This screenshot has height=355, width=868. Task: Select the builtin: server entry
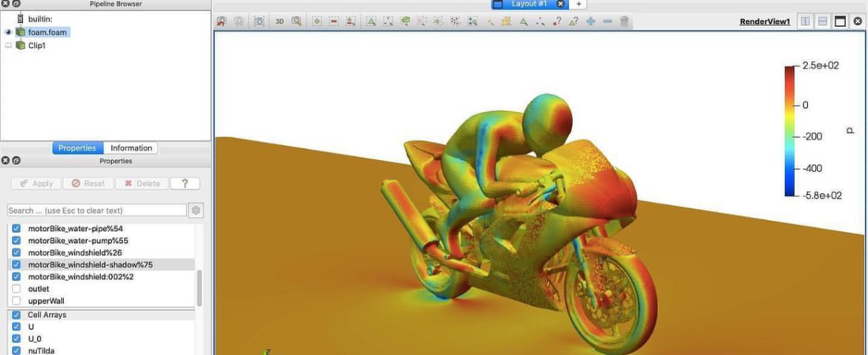[x=40, y=19]
